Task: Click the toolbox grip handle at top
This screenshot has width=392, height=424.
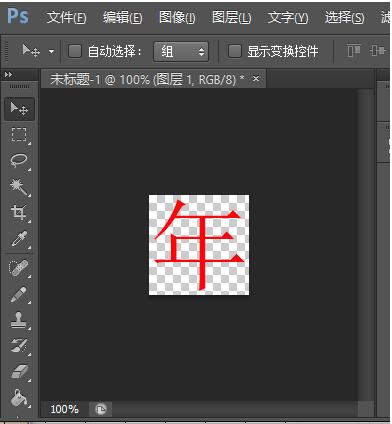Action: pyautogui.click(x=19, y=87)
